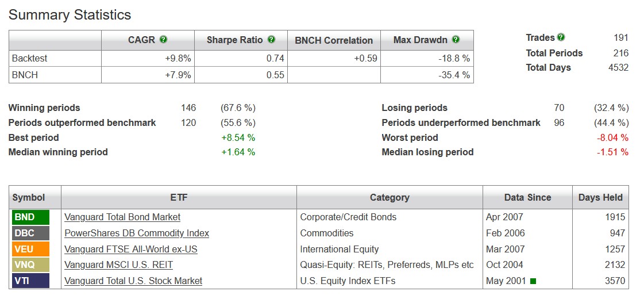Image resolution: width=644 pixels, height=299 pixels.
Task: Click the Sharpe Ratio help icon
Action: coord(271,40)
